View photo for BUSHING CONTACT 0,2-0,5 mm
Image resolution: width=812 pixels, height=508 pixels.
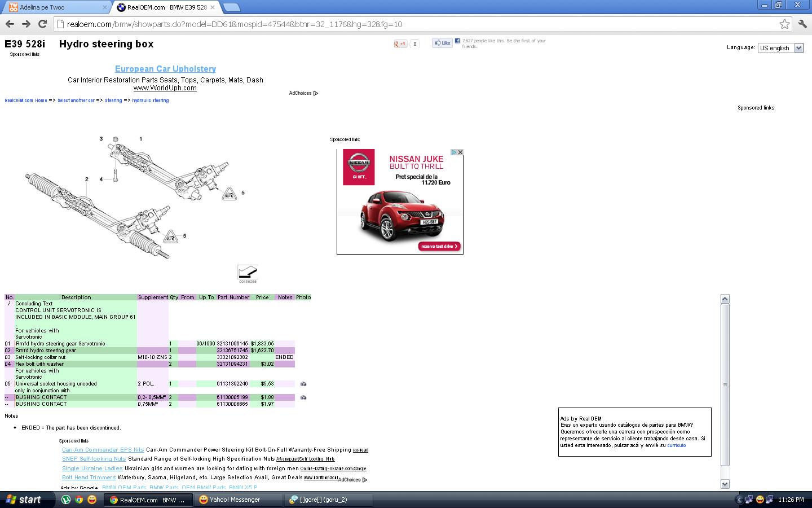point(303,397)
